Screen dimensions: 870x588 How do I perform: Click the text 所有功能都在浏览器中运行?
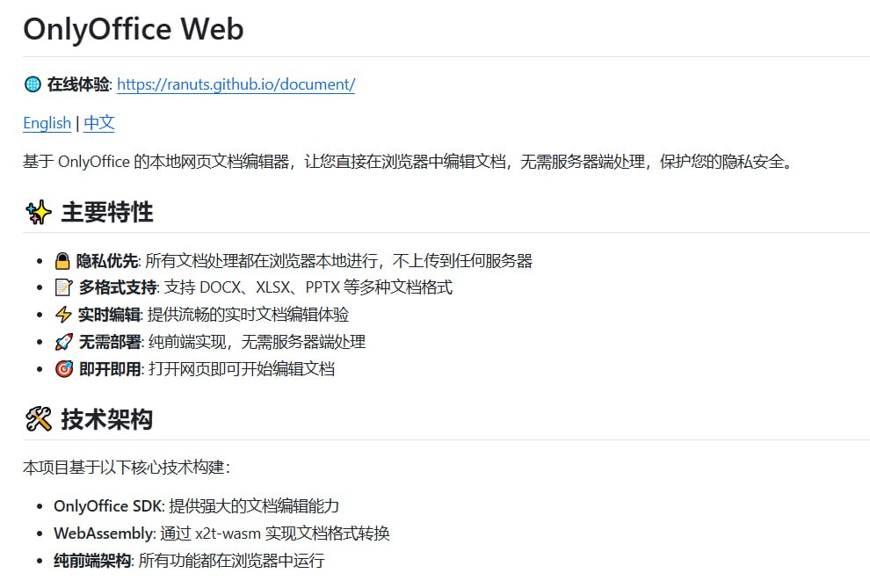[231, 560]
